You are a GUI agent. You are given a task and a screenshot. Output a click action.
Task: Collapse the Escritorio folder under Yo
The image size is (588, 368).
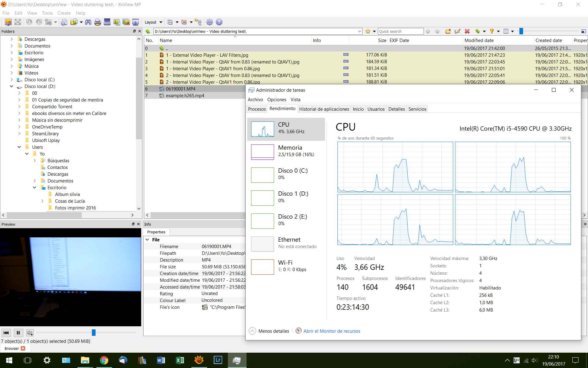coord(35,188)
